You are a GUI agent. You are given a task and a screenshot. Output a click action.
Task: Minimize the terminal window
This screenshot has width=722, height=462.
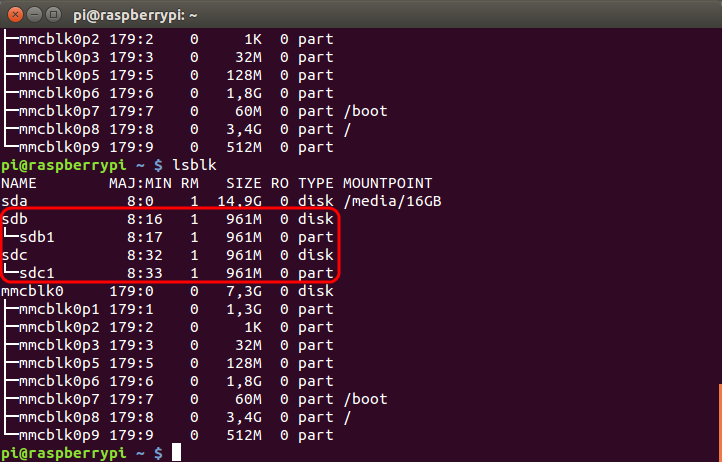pyautogui.click(x=37, y=14)
